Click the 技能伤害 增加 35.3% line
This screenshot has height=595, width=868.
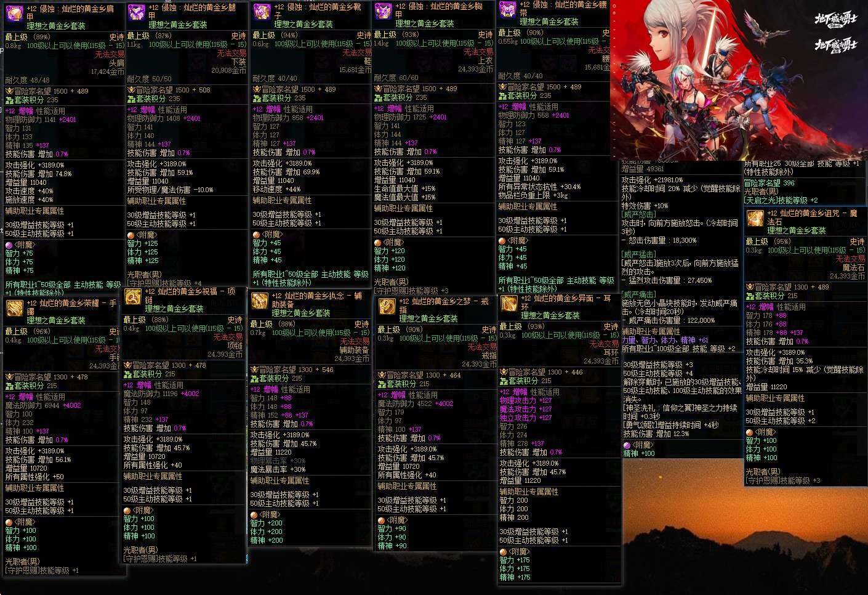780,362
